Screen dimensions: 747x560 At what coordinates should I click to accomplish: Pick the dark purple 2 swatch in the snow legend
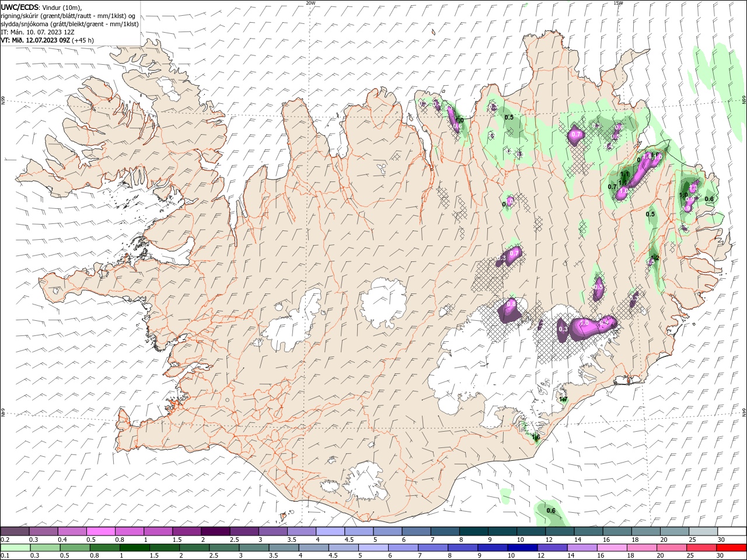tap(215, 531)
